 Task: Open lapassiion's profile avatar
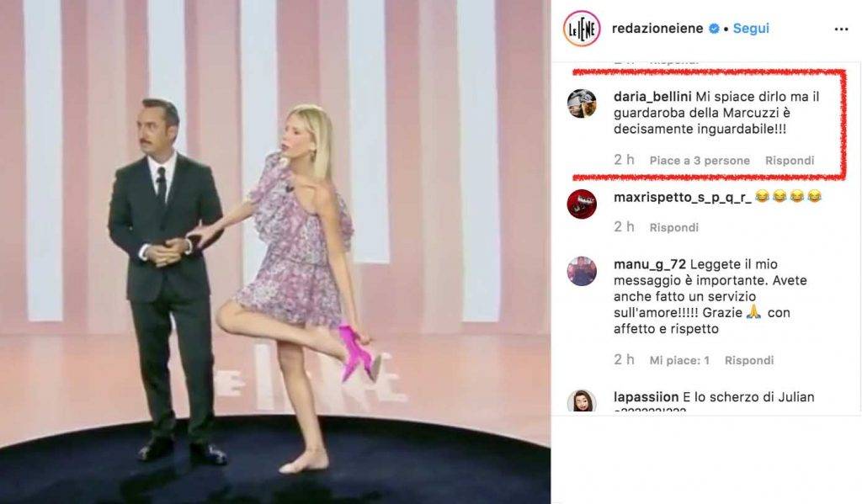[582, 401]
